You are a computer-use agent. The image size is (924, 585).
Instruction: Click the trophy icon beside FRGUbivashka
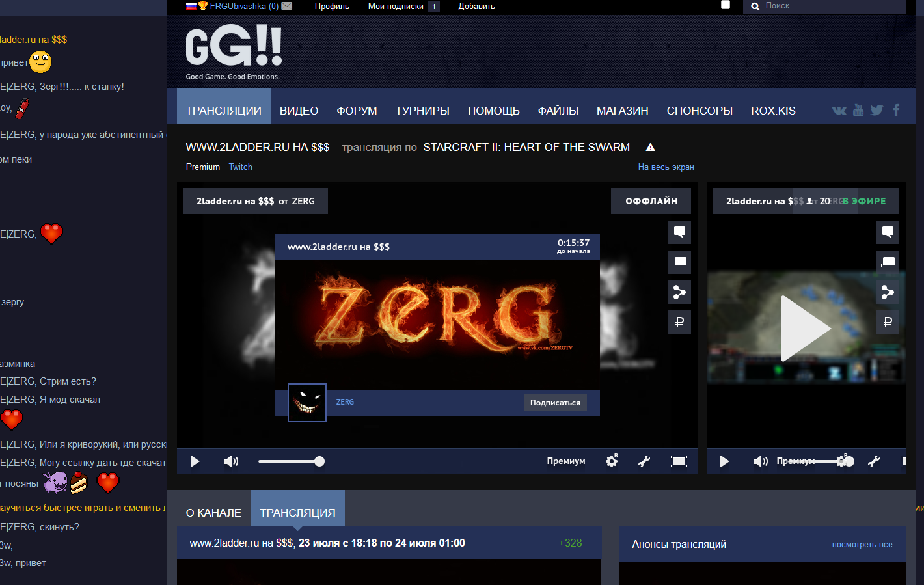[x=203, y=6]
